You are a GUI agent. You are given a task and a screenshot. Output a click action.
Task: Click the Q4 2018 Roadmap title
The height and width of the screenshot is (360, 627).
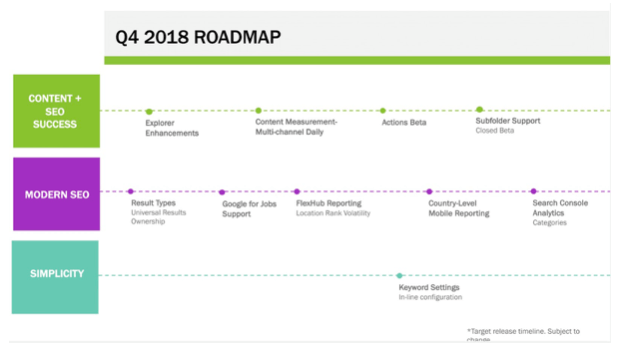pos(198,37)
